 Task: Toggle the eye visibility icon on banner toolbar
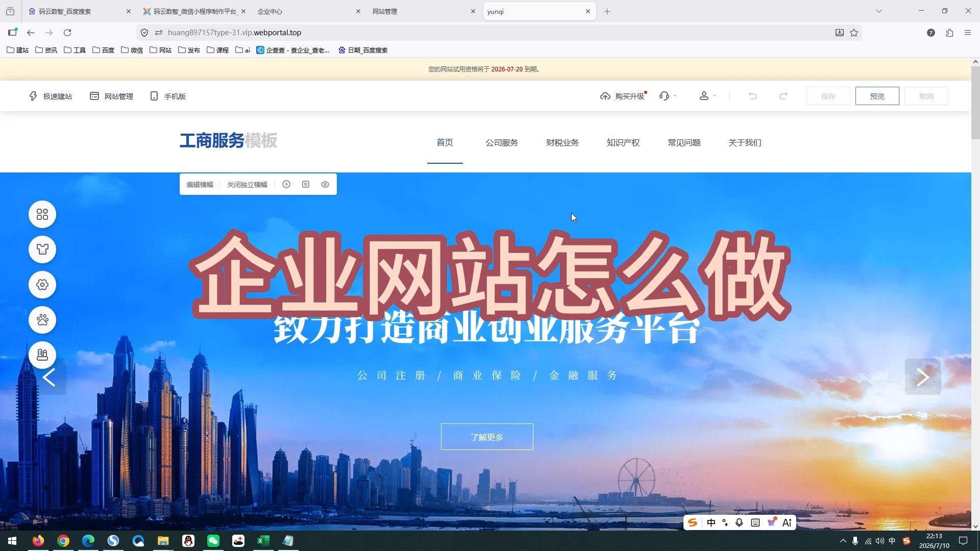point(325,184)
